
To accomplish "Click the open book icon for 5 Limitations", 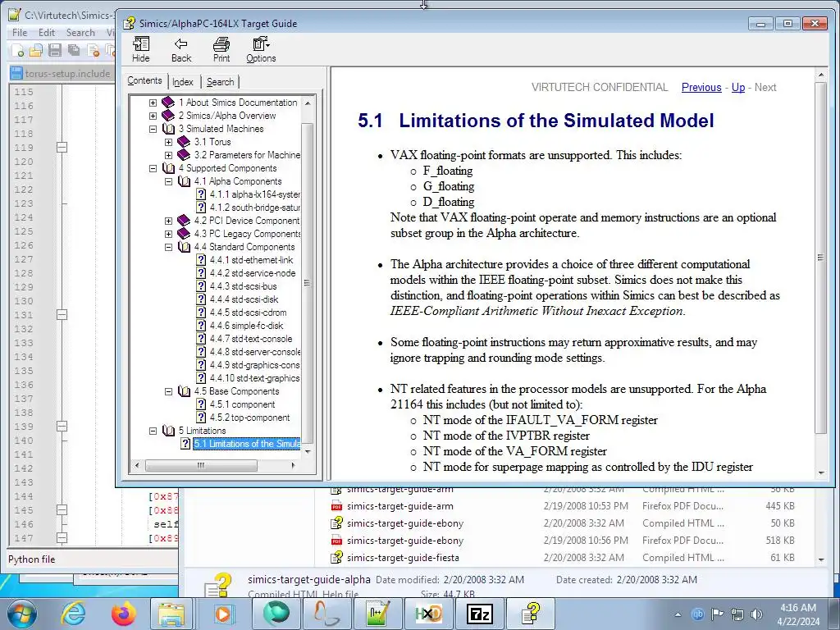I will 168,431.
